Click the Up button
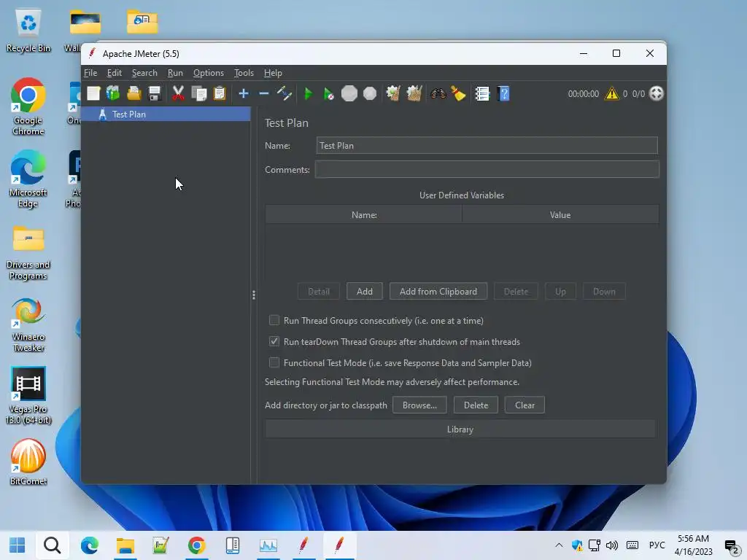The width and height of the screenshot is (747, 560). click(560, 292)
